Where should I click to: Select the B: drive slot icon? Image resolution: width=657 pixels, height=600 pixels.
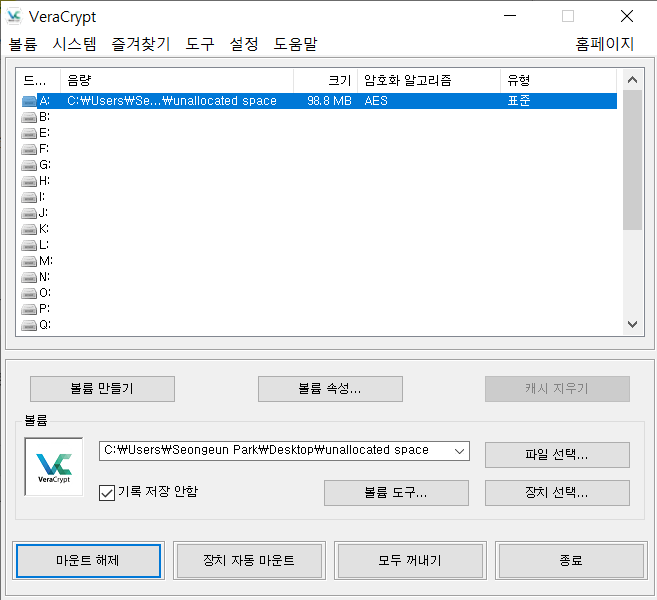(x=29, y=117)
